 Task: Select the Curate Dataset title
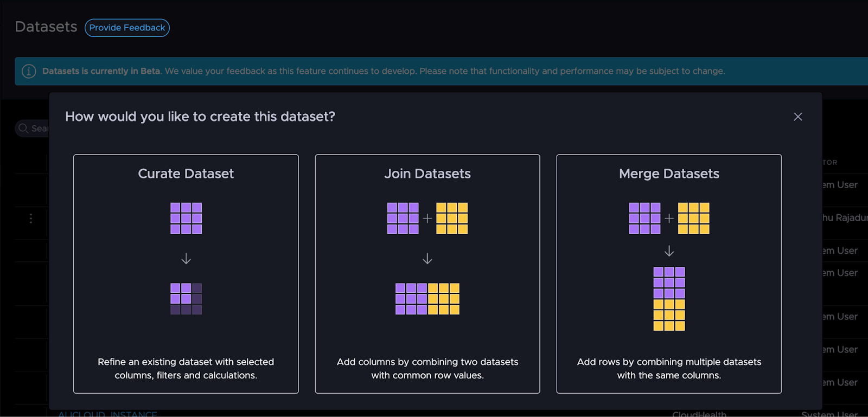[186, 174]
